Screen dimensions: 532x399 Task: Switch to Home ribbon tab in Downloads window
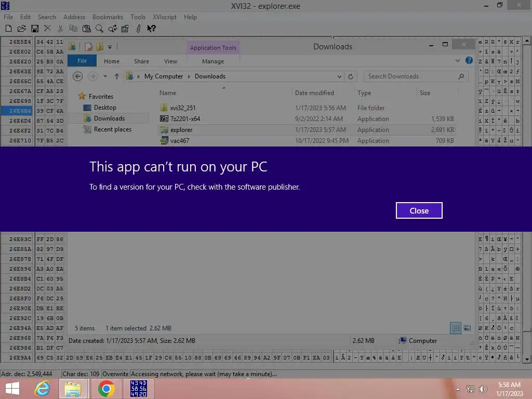pos(112,61)
